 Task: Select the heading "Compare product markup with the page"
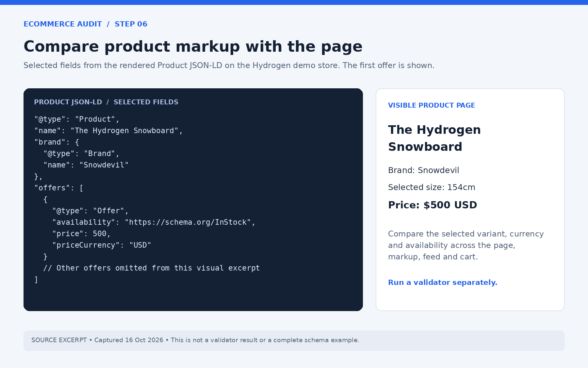point(193,46)
